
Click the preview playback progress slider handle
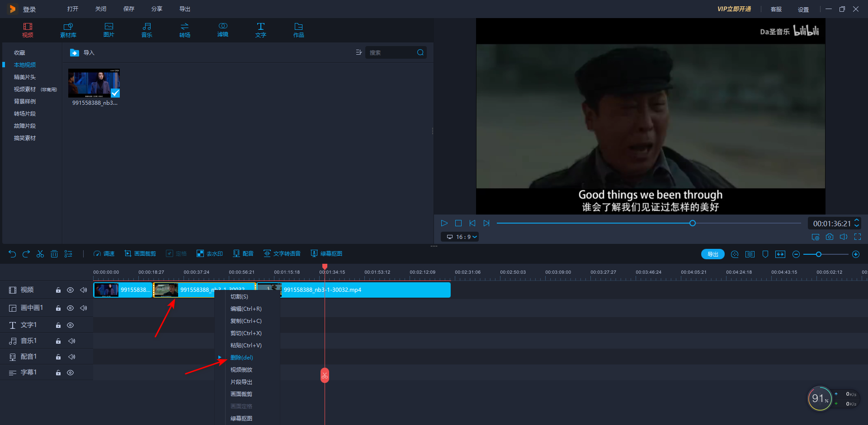[692, 223]
